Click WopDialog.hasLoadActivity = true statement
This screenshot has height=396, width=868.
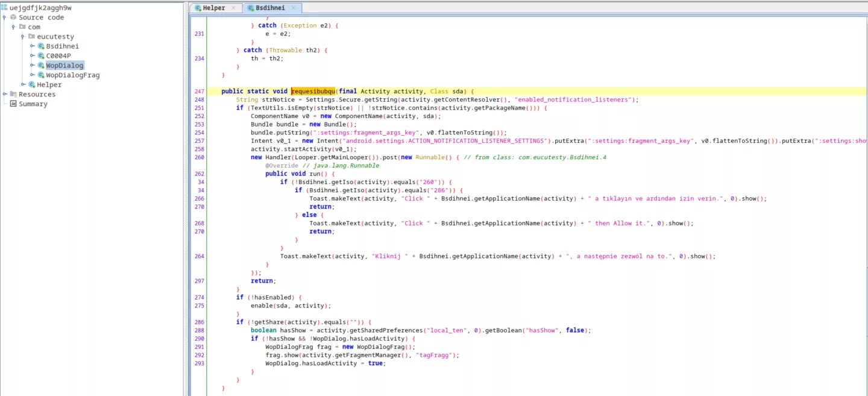[325, 363]
